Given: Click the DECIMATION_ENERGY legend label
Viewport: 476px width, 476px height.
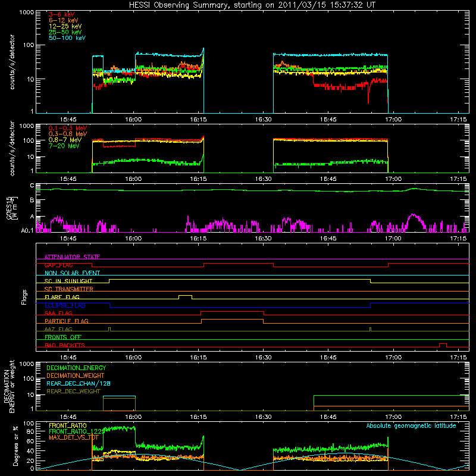Looking at the screenshot, I should coord(76,368).
